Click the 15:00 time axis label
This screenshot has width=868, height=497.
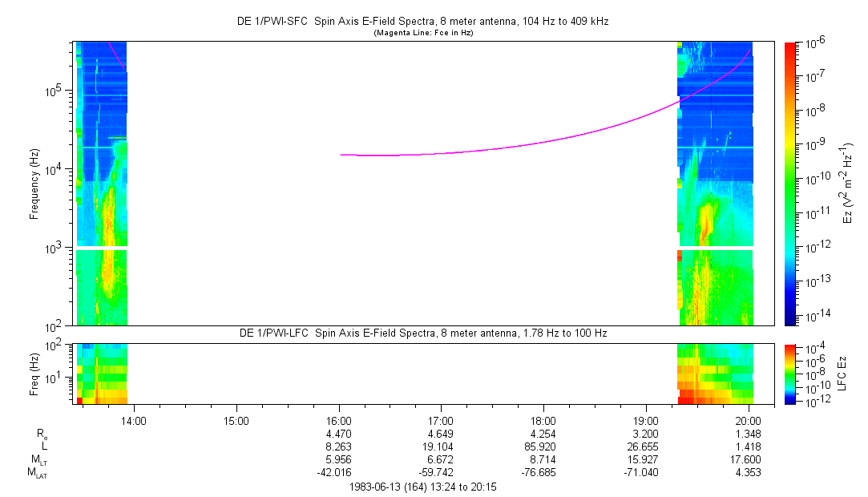coord(236,421)
